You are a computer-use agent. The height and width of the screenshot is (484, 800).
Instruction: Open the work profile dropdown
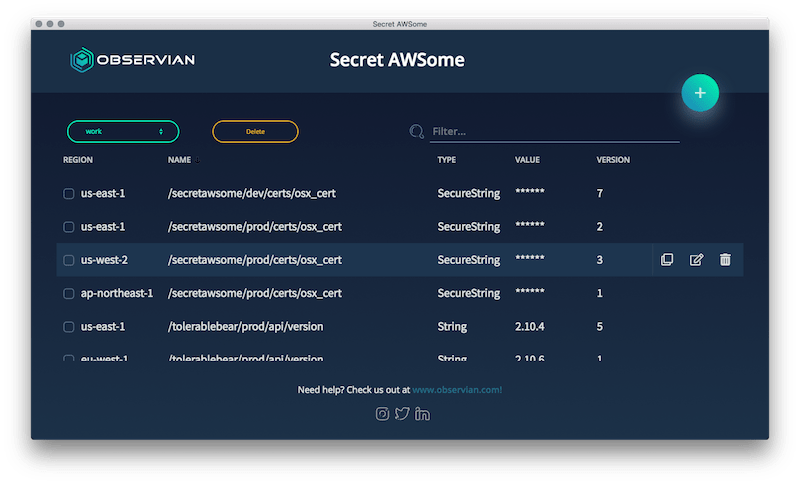(123, 132)
